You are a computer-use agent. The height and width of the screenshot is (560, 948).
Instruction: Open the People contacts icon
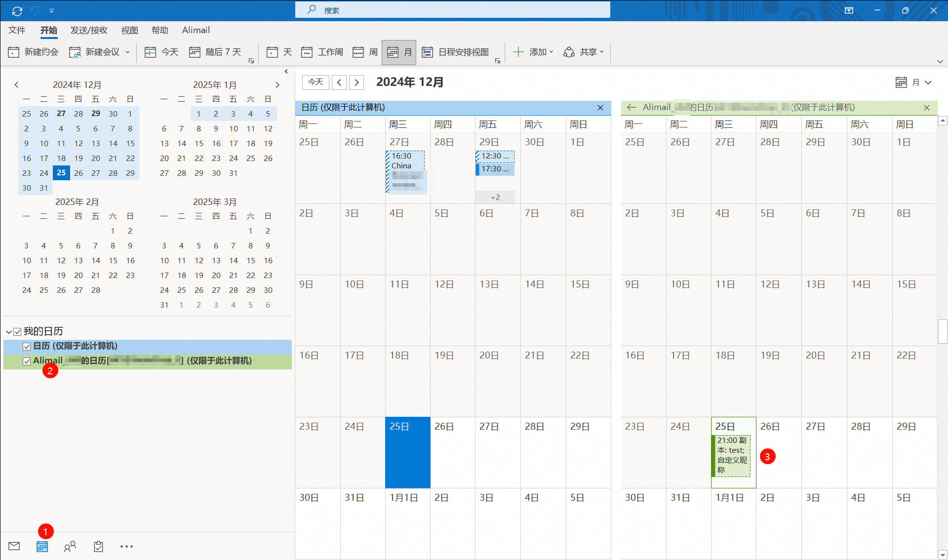(x=70, y=546)
